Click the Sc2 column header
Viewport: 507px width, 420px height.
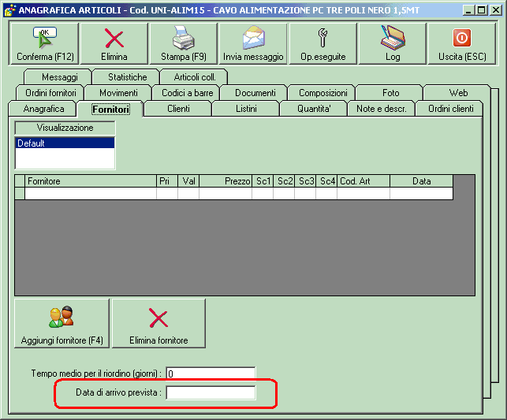coord(284,181)
